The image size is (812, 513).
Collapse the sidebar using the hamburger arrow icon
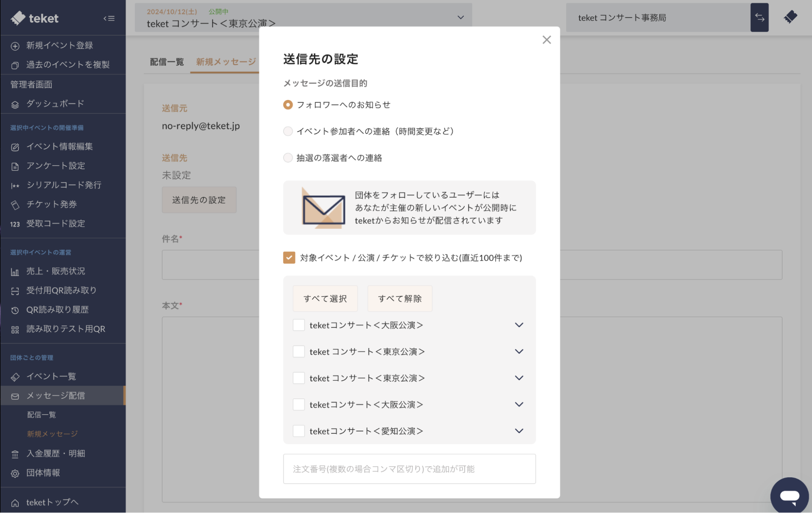(x=109, y=18)
